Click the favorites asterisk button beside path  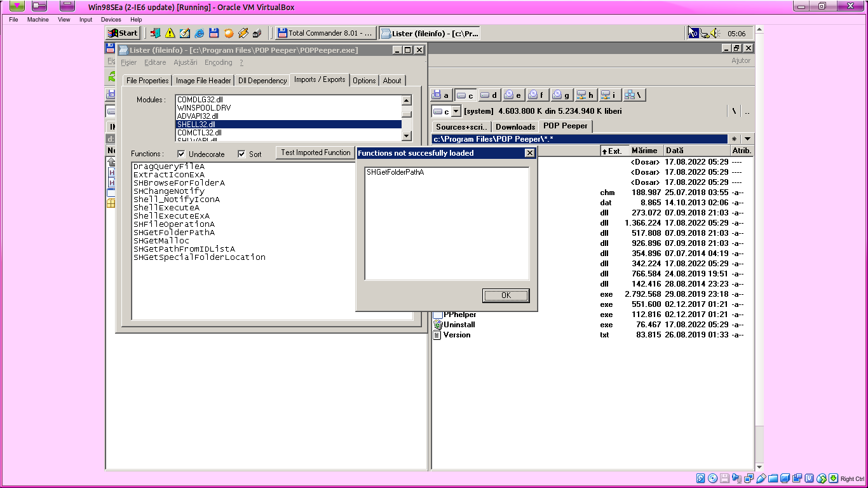click(x=735, y=139)
